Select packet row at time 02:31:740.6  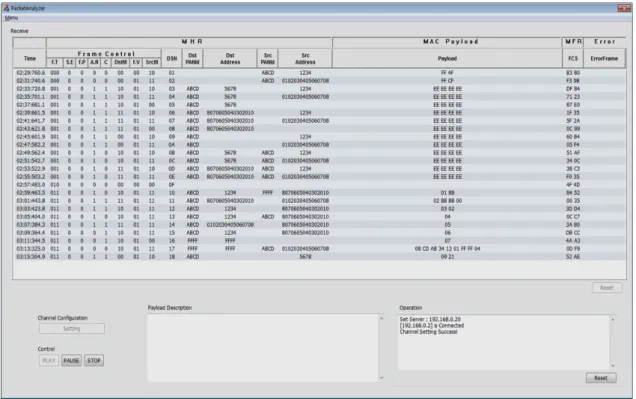click(319, 81)
